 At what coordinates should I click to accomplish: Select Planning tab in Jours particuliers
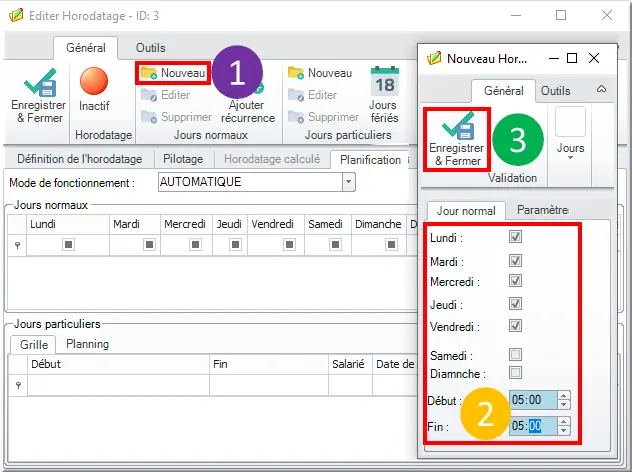click(87, 344)
